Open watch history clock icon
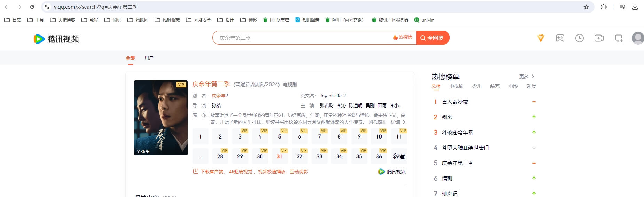The width and height of the screenshot is (644, 197). (x=580, y=38)
